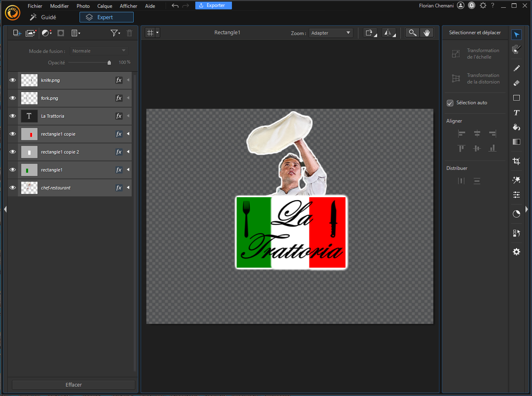532x396 pixels.
Task: Open the Zoom Adapter dropdown
Action: [331, 33]
